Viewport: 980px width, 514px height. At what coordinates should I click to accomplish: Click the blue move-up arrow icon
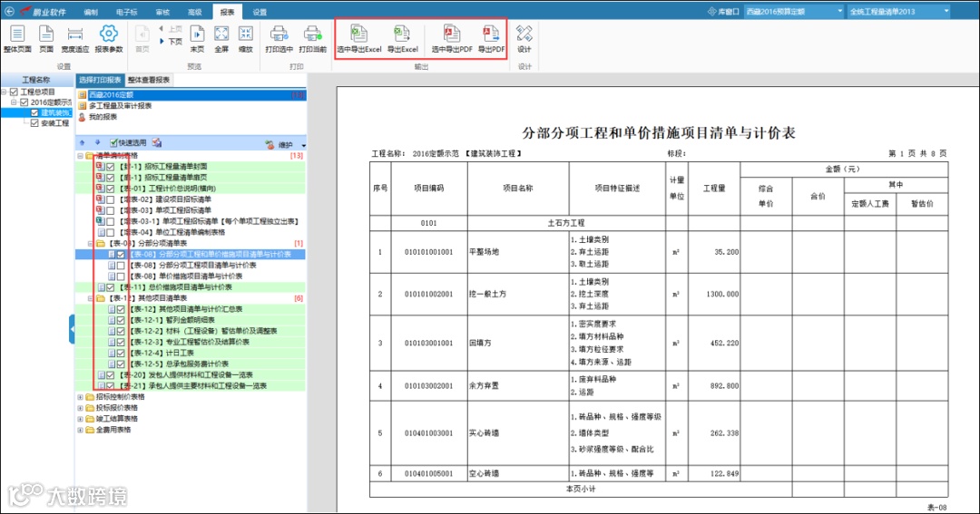82,143
